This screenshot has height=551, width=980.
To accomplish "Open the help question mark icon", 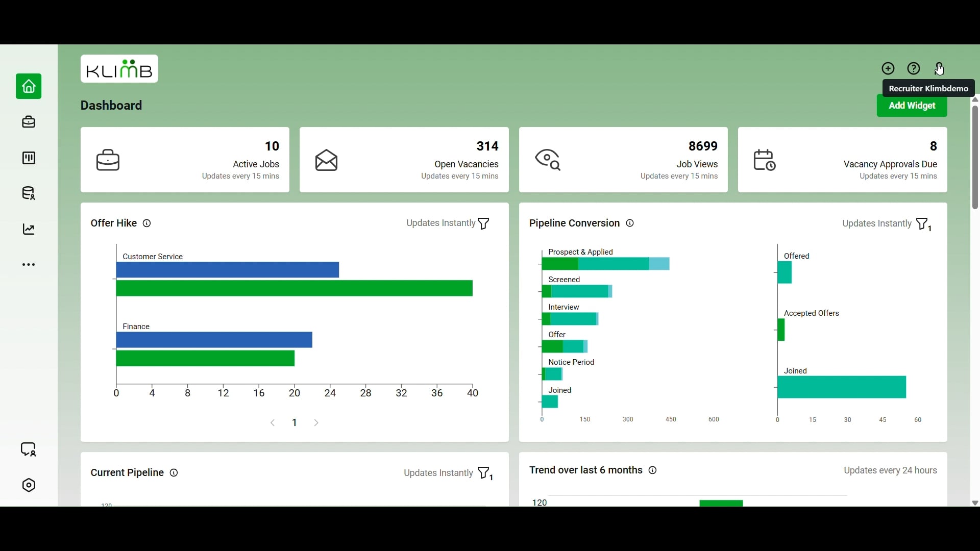I will click(x=914, y=68).
